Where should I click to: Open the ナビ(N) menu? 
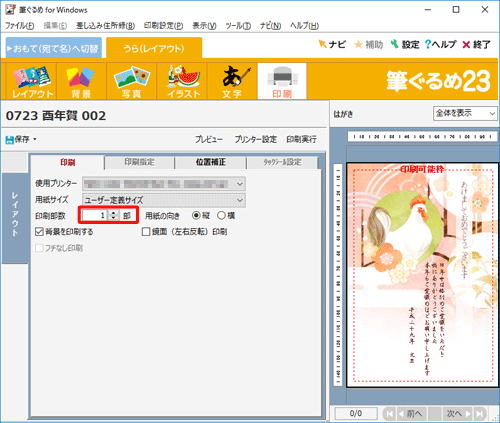click(x=270, y=26)
